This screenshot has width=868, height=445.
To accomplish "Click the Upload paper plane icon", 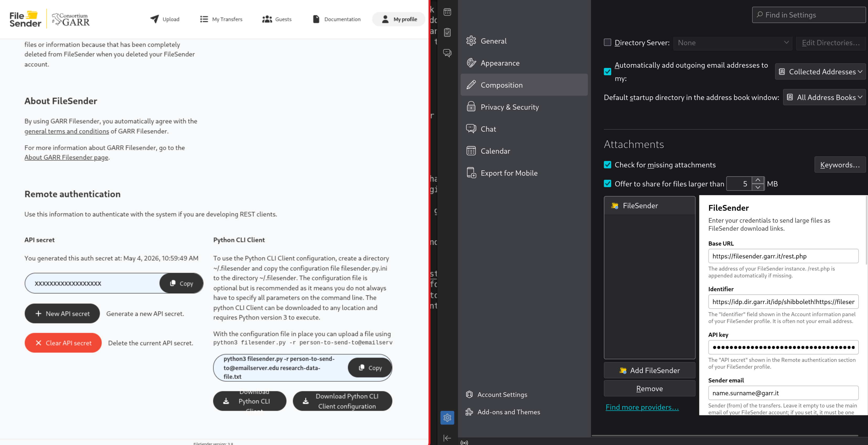I will coord(154,19).
